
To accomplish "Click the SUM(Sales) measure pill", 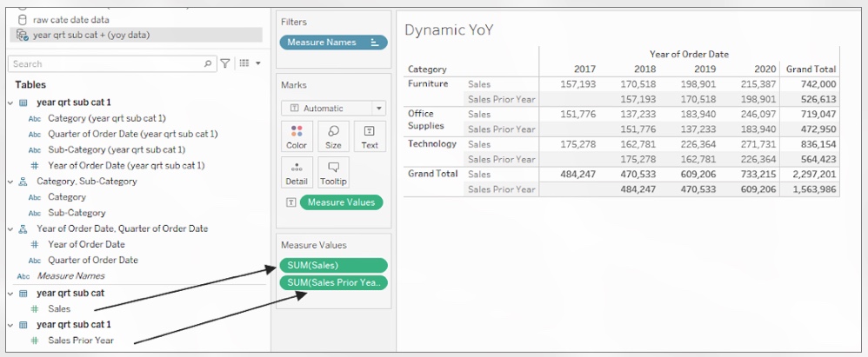I will 333,265.
